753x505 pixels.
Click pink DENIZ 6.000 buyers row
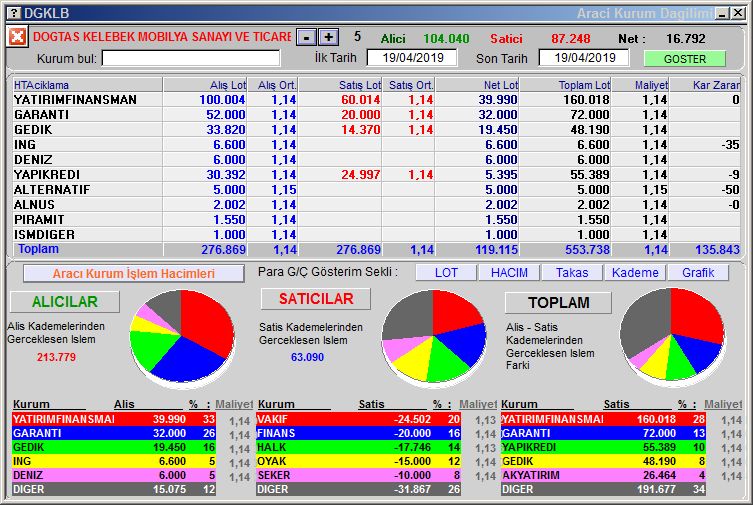[114, 475]
